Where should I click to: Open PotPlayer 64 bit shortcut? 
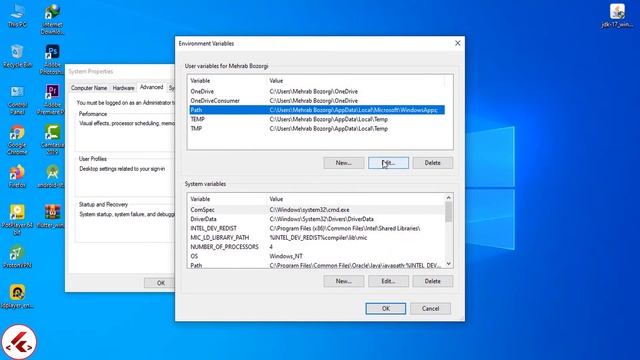[17, 220]
